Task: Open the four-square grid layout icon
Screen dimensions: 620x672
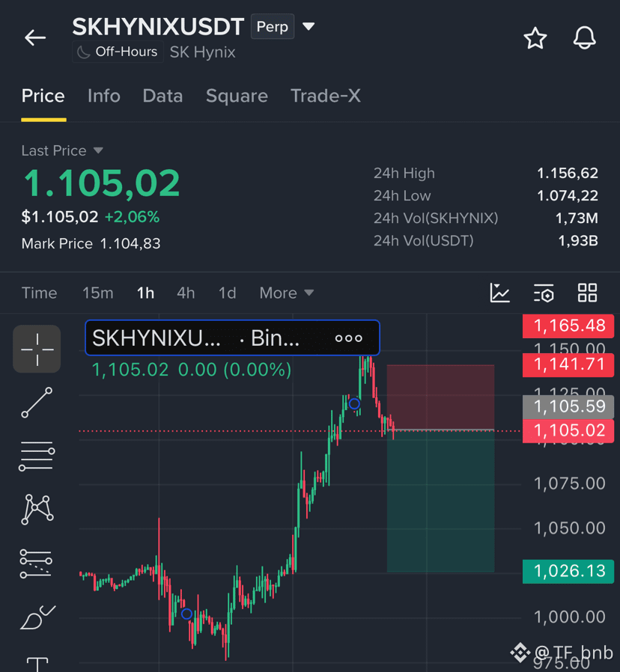Action: pos(587,293)
